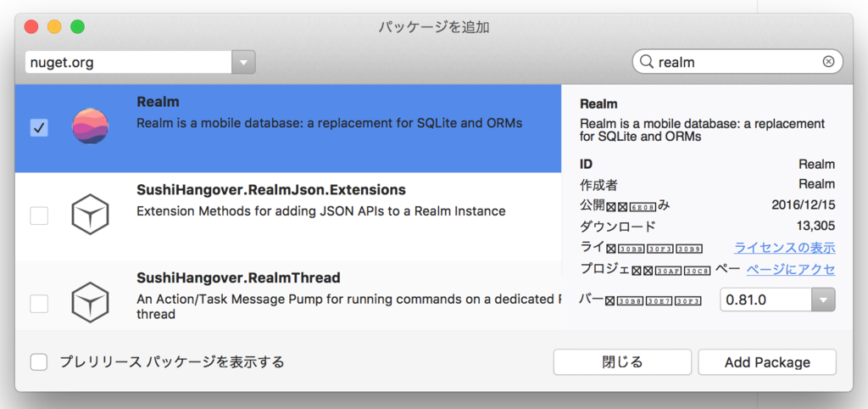Viewport: 868px width, 409px height.
Task: Click the Add Package button
Action: 766,362
